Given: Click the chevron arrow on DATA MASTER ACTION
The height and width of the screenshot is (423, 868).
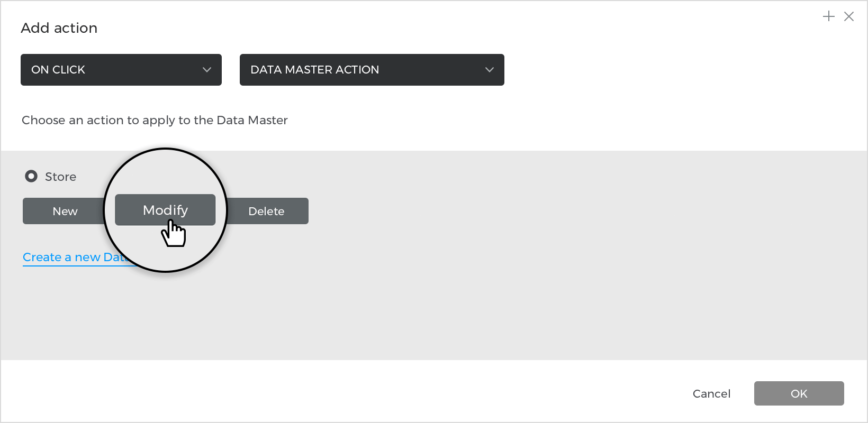Looking at the screenshot, I should tap(490, 70).
